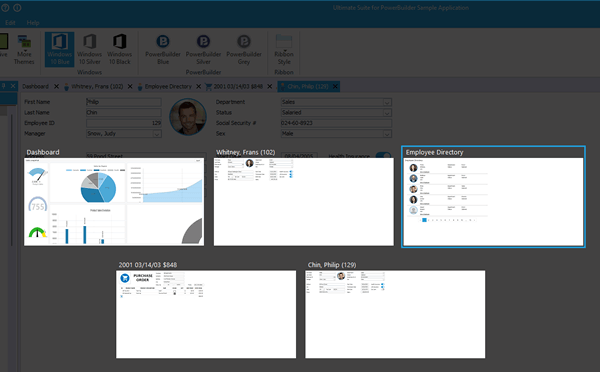This screenshot has height=372, width=600.
Task: Select the Windows 10 Blue theme
Action: coord(60,50)
